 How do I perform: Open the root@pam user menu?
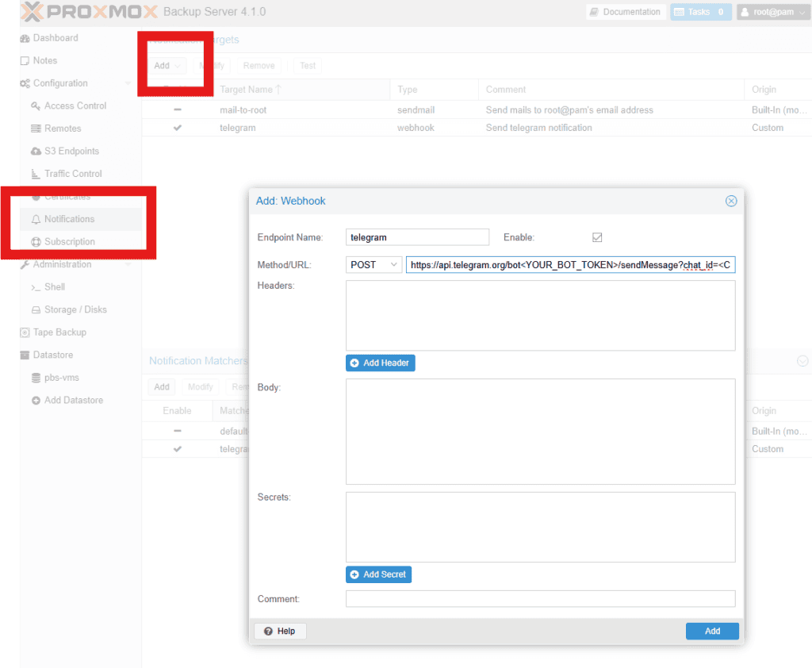[x=772, y=12]
